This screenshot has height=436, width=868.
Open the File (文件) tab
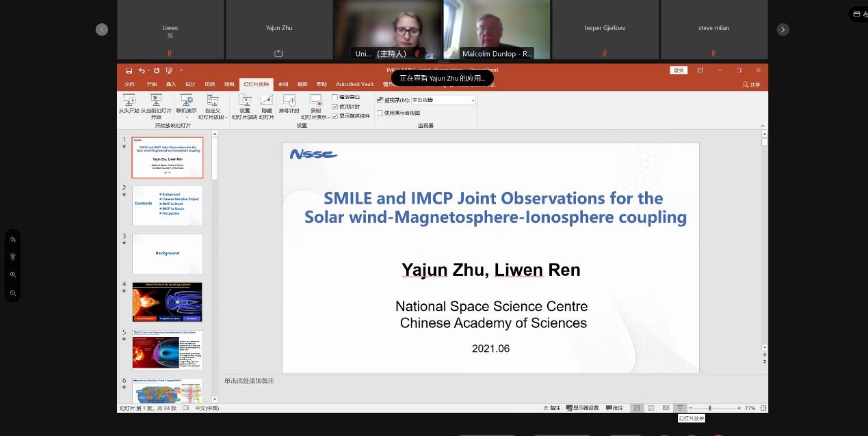tap(129, 85)
